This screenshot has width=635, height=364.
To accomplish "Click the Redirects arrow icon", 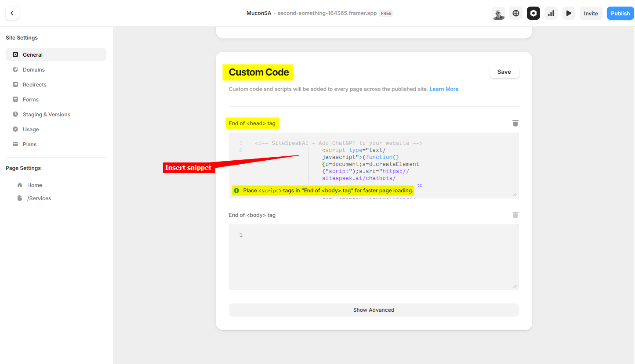I will (x=15, y=85).
